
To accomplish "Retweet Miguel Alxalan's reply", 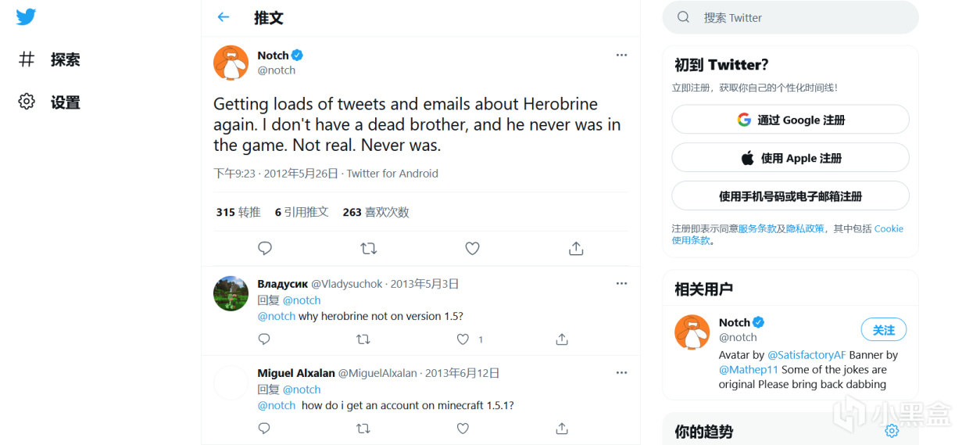I will coord(363,429).
